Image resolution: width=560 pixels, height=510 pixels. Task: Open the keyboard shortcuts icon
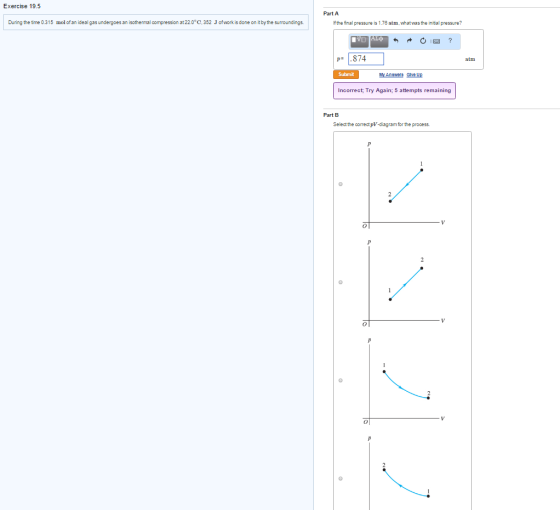[x=436, y=41]
